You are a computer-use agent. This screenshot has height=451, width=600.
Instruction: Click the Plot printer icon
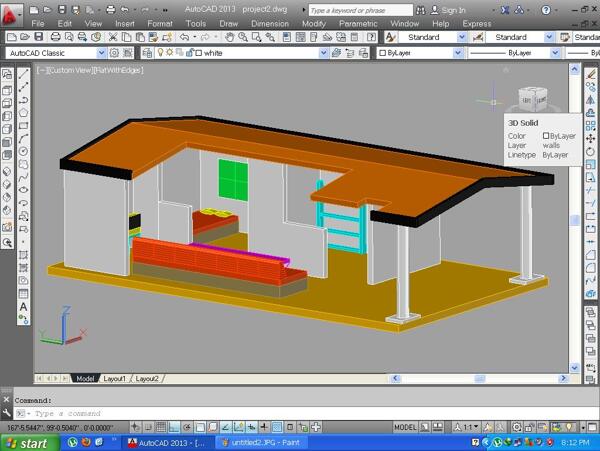(55, 37)
